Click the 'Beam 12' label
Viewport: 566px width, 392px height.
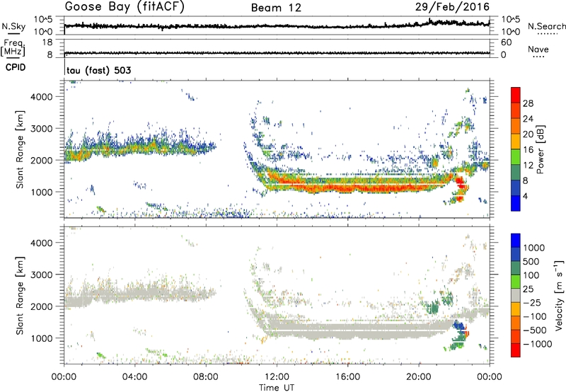(x=276, y=8)
